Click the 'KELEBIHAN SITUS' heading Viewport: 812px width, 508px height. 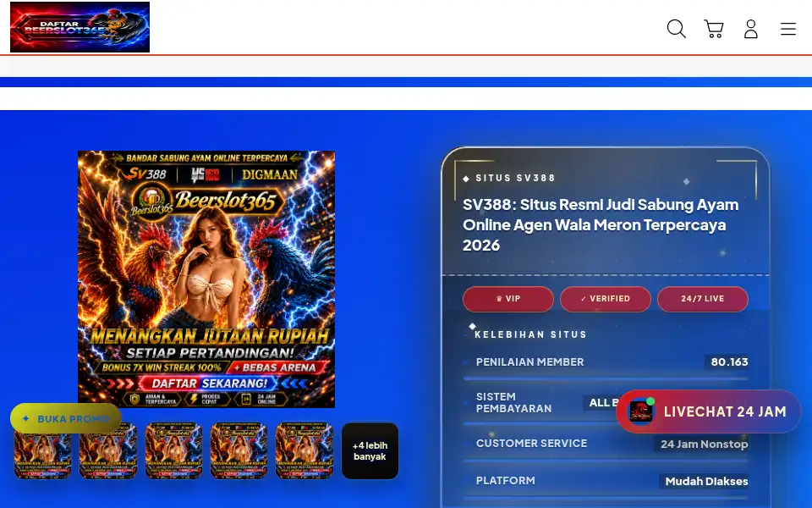(531, 335)
